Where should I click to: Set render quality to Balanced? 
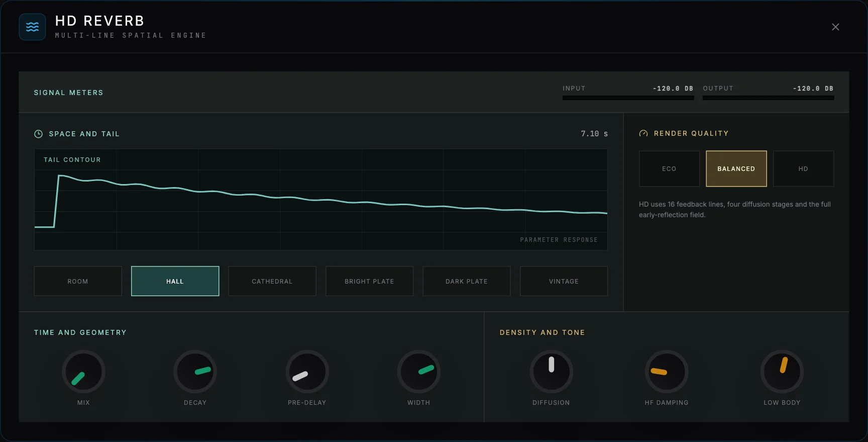(736, 168)
